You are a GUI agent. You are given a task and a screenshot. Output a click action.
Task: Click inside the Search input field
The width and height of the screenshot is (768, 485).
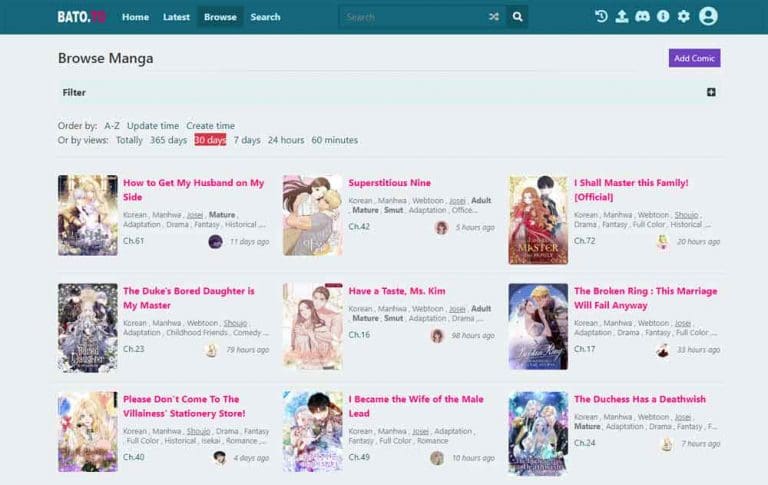coord(412,17)
